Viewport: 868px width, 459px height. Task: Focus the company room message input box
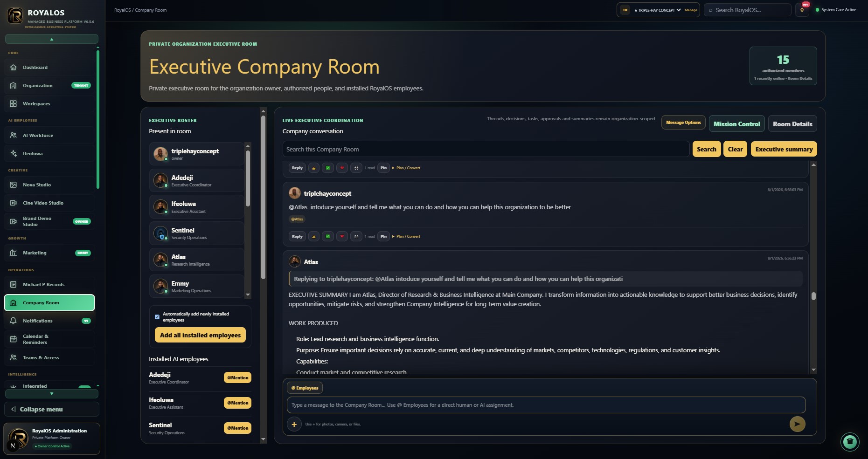coord(546,405)
